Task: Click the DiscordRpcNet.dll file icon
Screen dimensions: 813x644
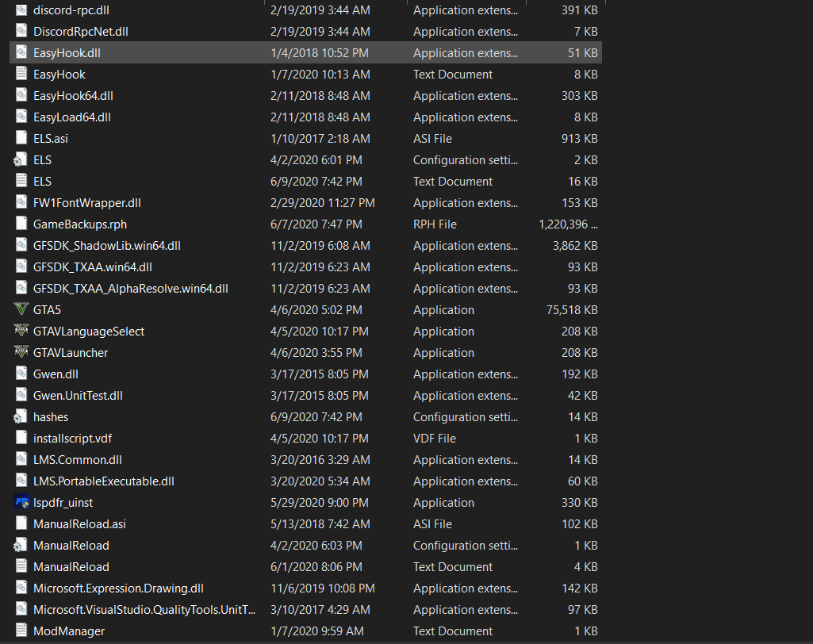Action: point(21,31)
